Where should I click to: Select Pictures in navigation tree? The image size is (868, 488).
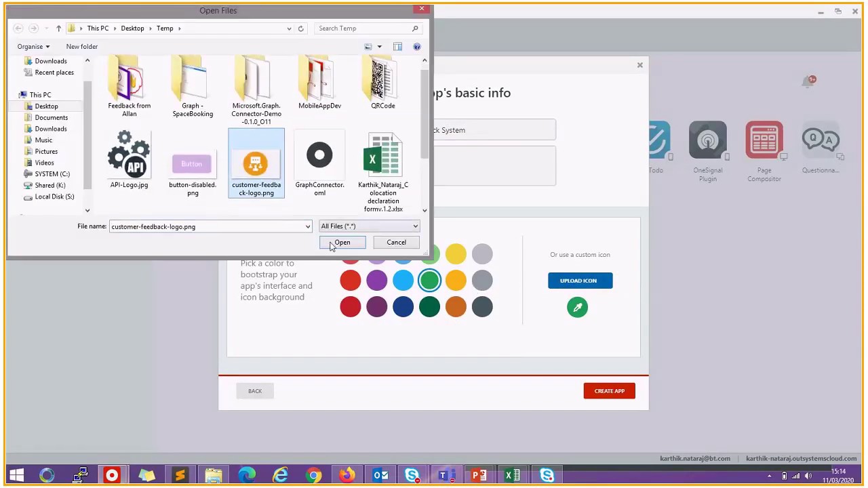[x=46, y=152]
